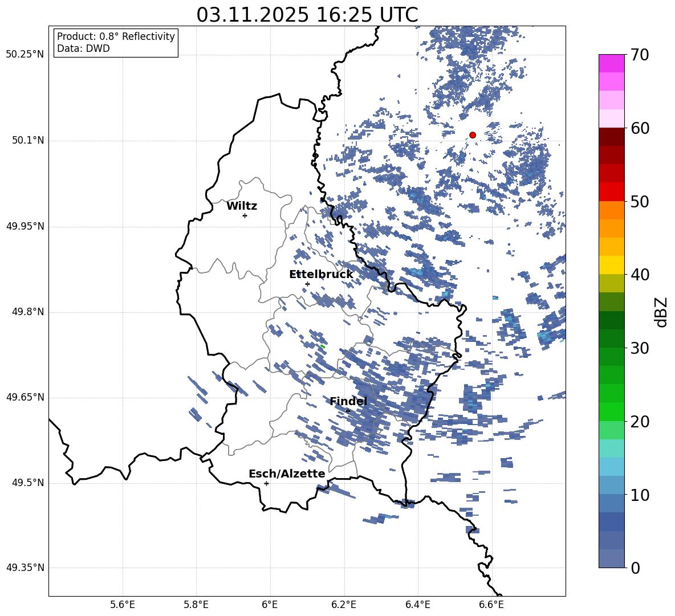Click the title 03.11.2025 16:25 UTC
Image resolution: width=675 pixels, height=616 pixels.
click(307, 15)
